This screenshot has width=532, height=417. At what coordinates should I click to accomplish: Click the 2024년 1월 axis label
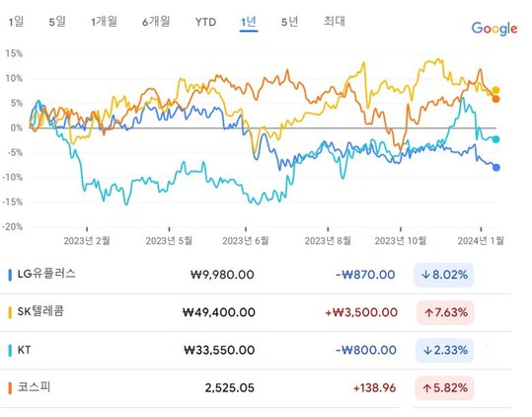pos(481,241)
